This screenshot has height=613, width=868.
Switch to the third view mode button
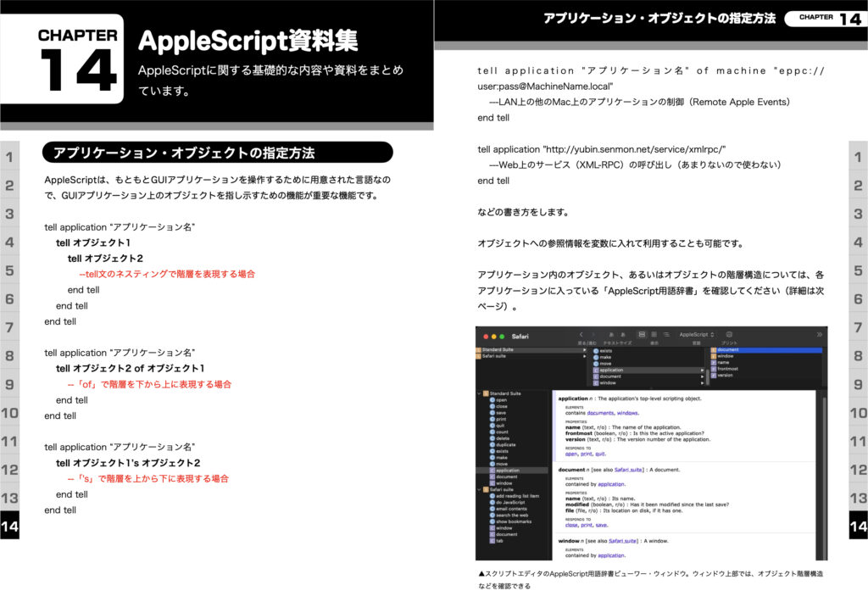tap(665, 335)
